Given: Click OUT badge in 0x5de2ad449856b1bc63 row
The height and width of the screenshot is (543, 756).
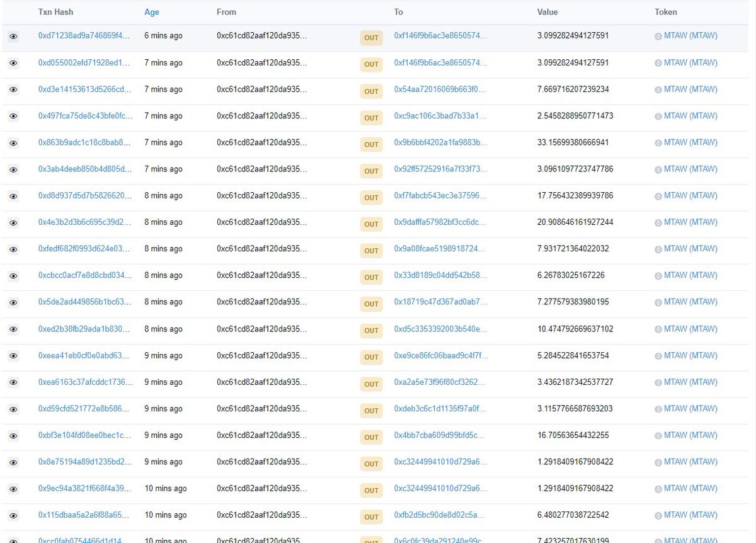Looking at the screenshot, I should [372, 304].
